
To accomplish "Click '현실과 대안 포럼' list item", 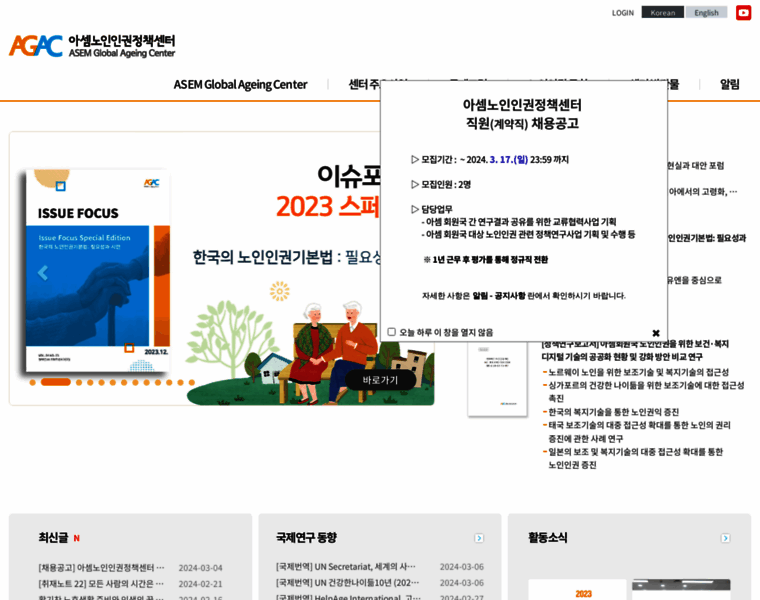I will tap(696, 166).
